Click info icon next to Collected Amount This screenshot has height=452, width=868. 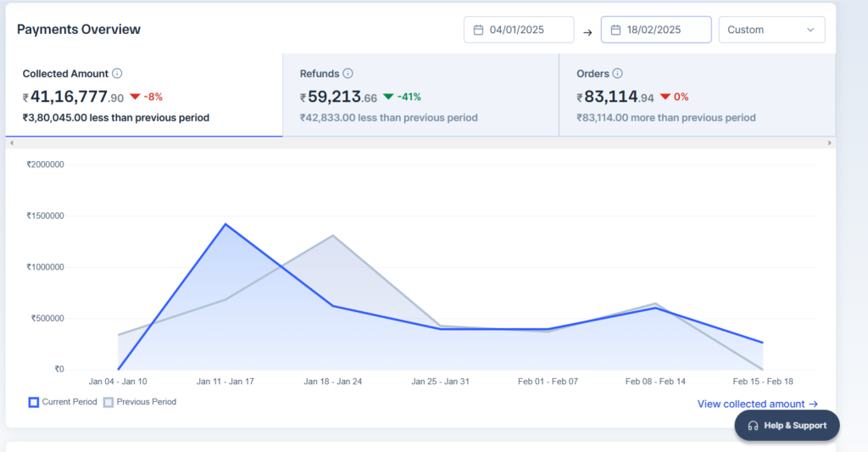click(x=117, y=74)
